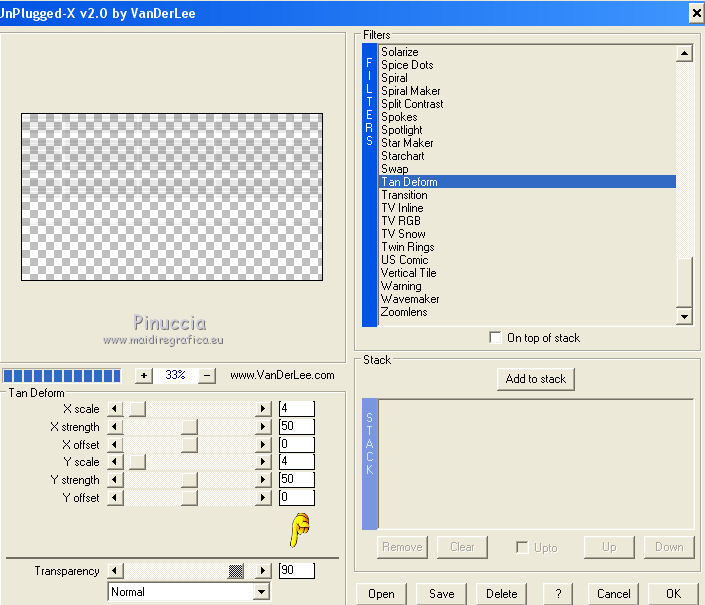Image resolution: width=705 pixels, height=605 pixels.
Task: Enable On top of stack checkbox
Action: point(496,338)
